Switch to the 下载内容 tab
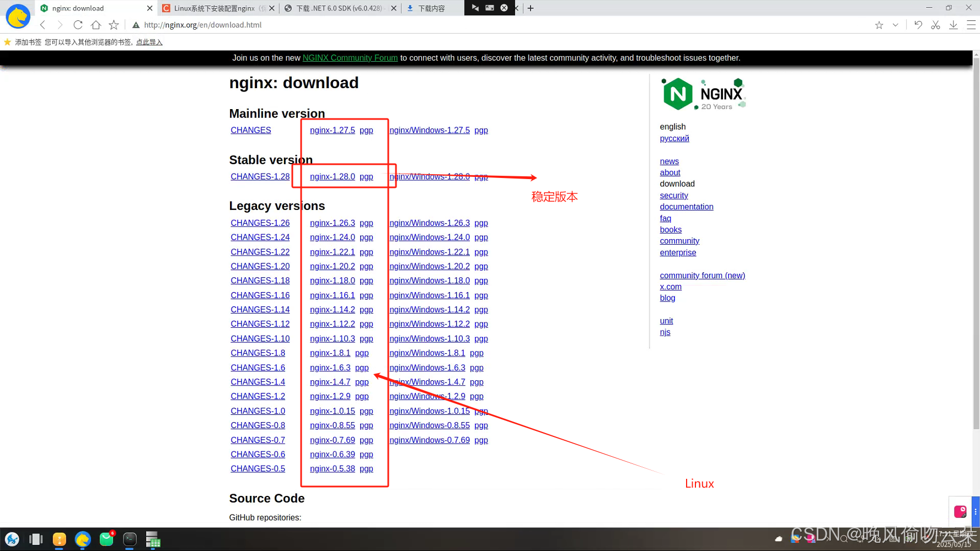 (432, 8)
